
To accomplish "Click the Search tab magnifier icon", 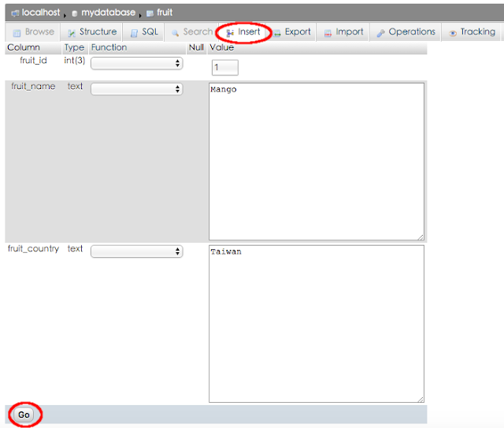I will click(x=175, y=32).
